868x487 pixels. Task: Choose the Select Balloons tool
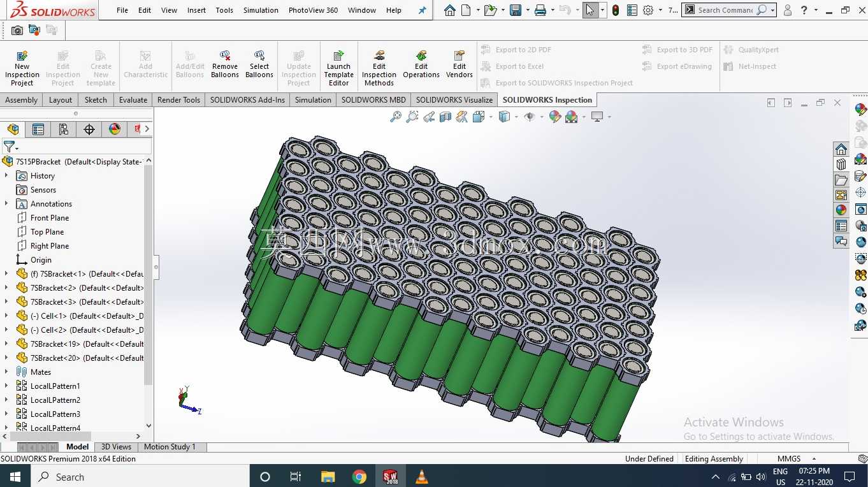pos(259,64)
